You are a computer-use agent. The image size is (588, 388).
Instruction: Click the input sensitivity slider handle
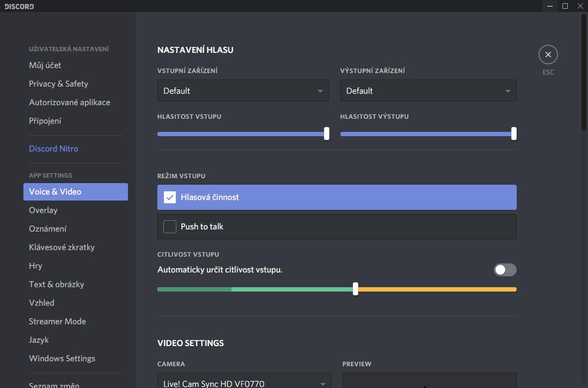[x=355, y=289]
